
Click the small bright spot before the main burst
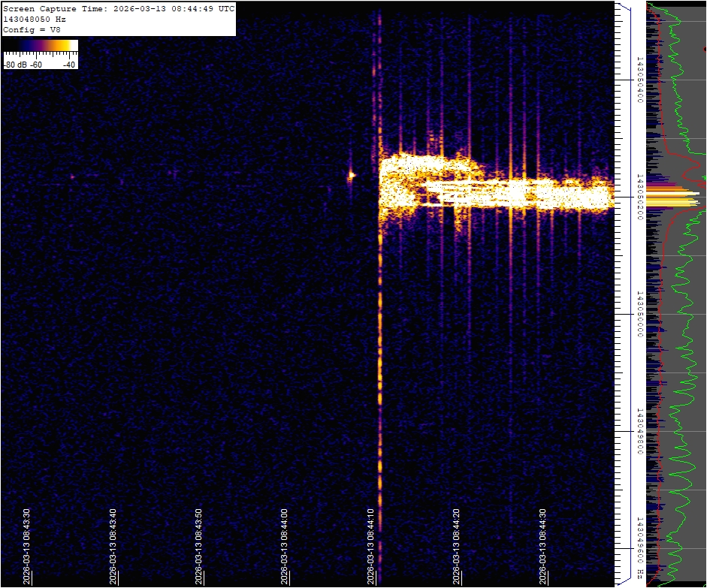(350, 176)
